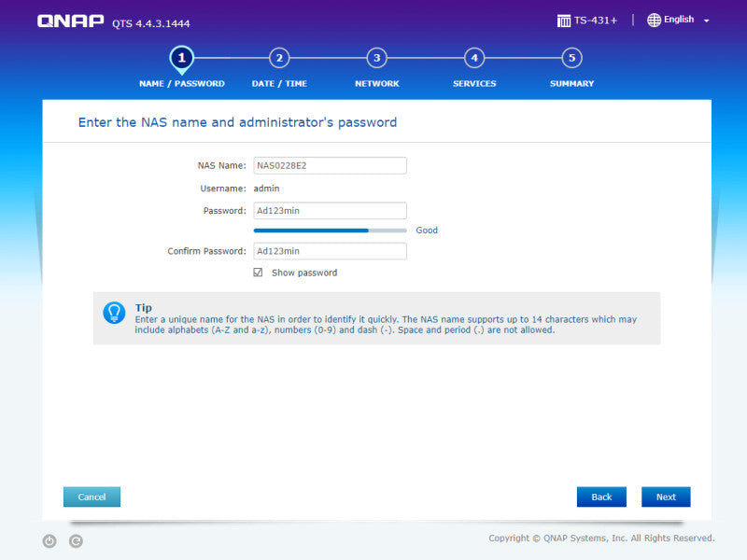
Task: Open the Summary step label
Action: coord(571,83)
